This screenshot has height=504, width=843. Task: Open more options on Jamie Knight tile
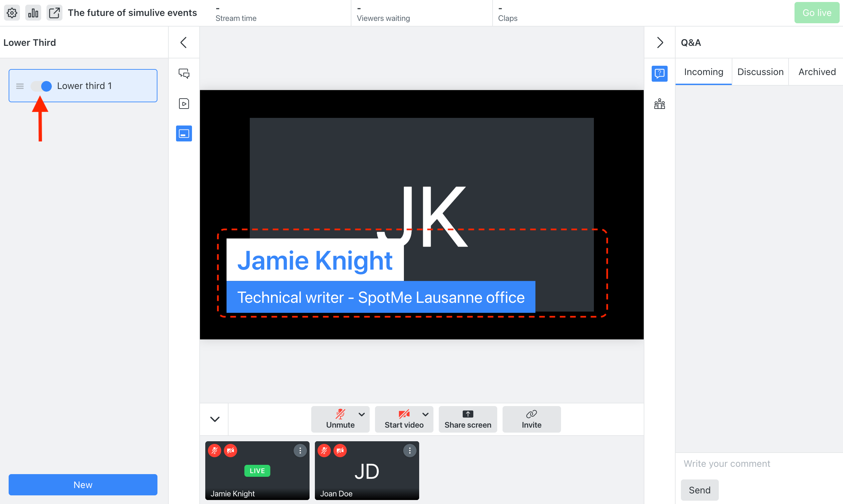coord(300,450)
